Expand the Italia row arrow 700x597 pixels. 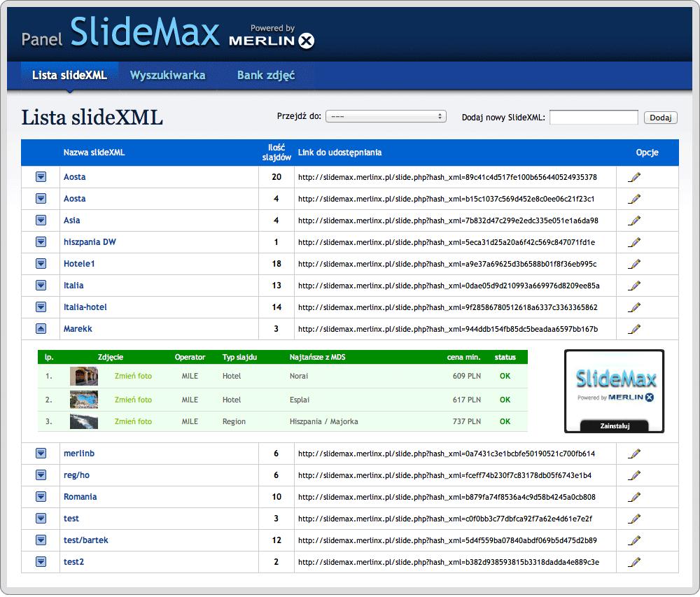pyautogui.click(x=41, y=285)
